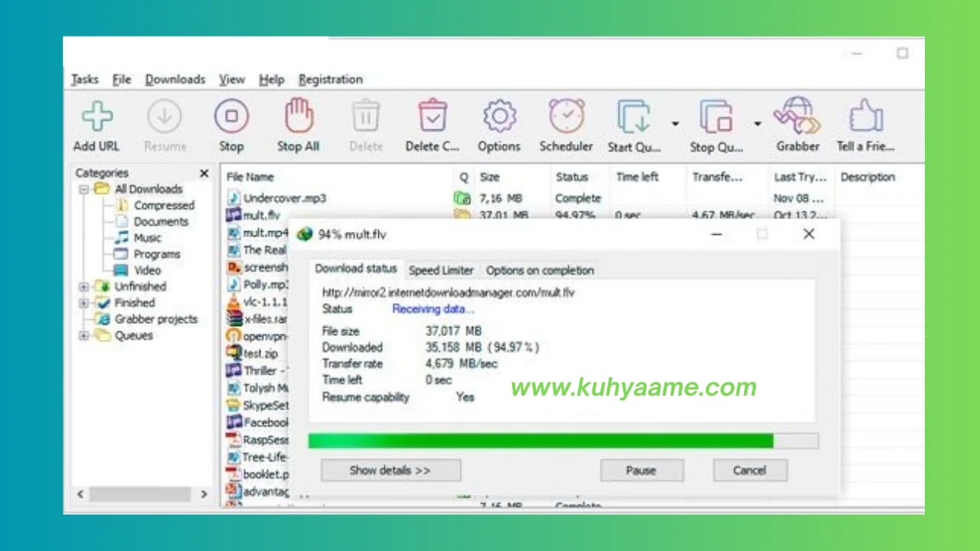
Task: Click the booklet PDF file icon
Action: [234, 474]
